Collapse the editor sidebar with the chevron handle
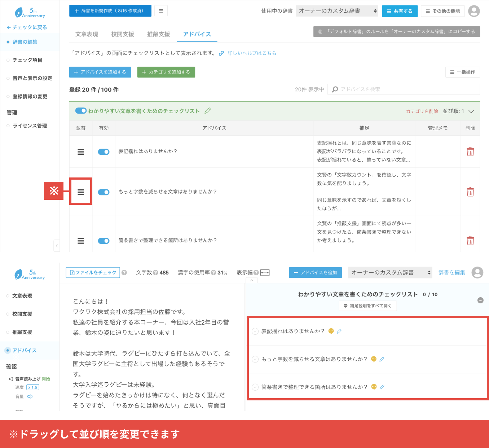The height and width of the screenshot is (448, 489). click(57, 245)
